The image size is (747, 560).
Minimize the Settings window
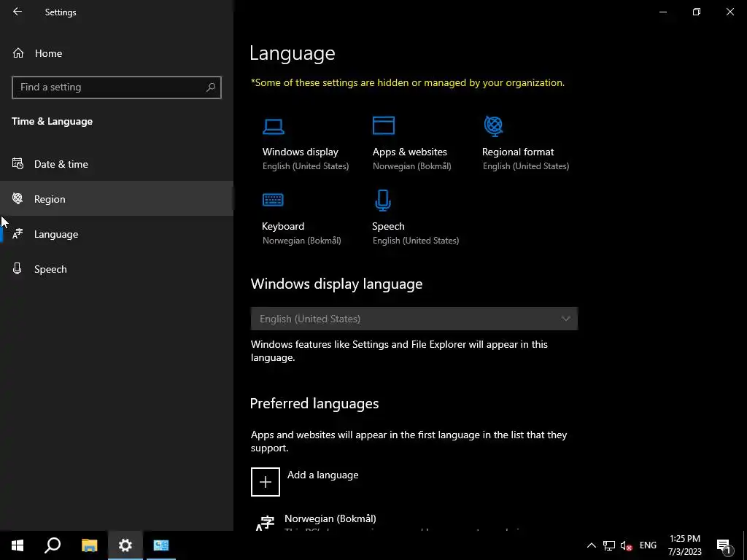pos(662,12)
